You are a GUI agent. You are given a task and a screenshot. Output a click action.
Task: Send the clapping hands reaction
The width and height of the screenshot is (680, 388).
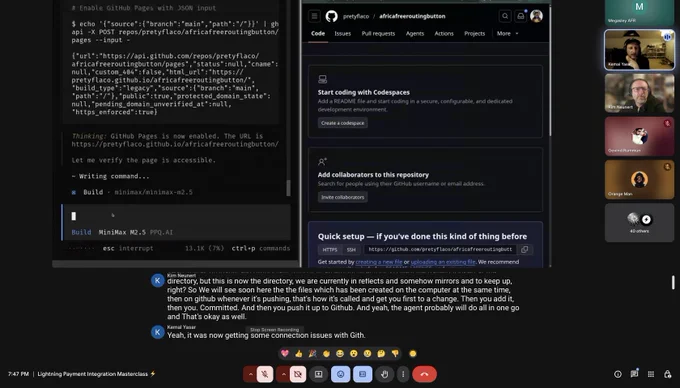(326, 354)
